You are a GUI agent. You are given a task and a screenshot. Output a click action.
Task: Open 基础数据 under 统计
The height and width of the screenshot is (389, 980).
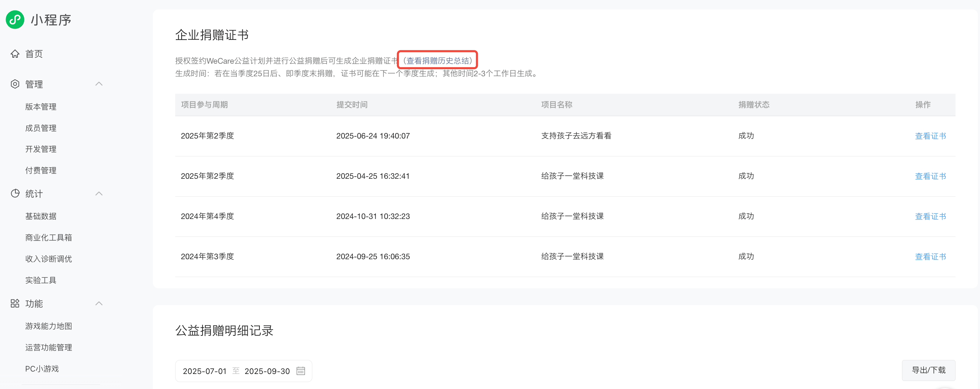tap(41, 216)
